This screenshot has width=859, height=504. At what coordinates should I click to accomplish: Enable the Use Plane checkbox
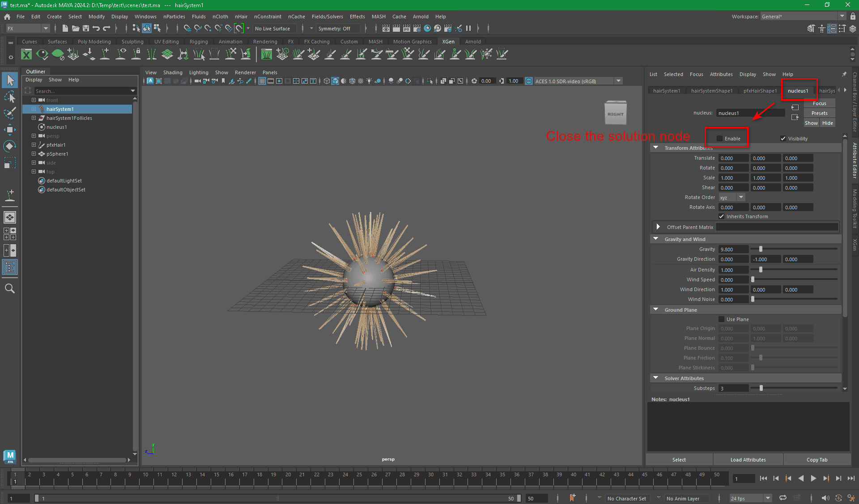[x=721, y=319]
